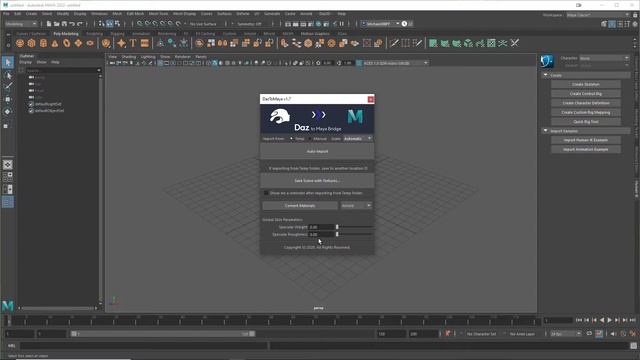Click the undo arrow icon
The image size is (640, 360).
coord(72,24)
